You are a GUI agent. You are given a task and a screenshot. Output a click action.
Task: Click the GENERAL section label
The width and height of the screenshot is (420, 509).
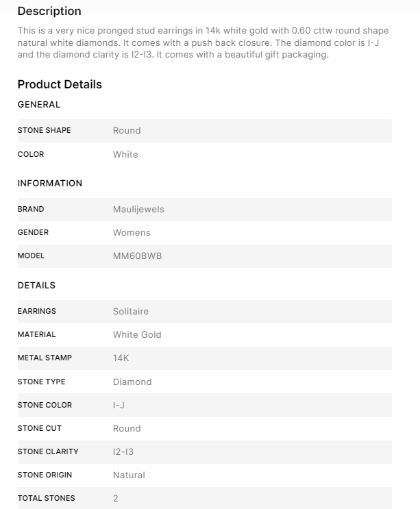pos(39,105)
